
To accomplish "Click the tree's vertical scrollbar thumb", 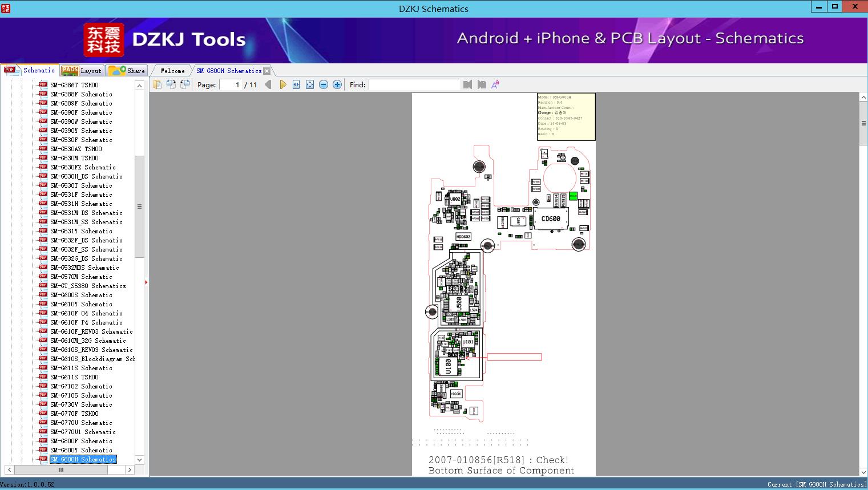I will pos(139,206).
